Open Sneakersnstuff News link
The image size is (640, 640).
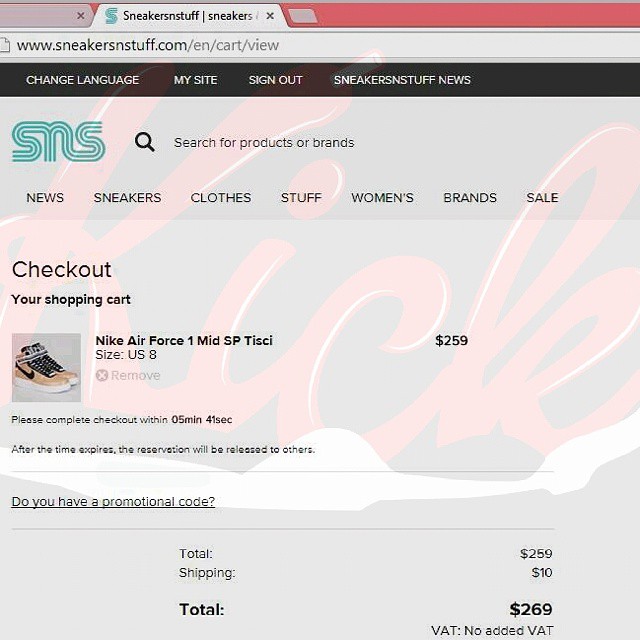(402, 80)
